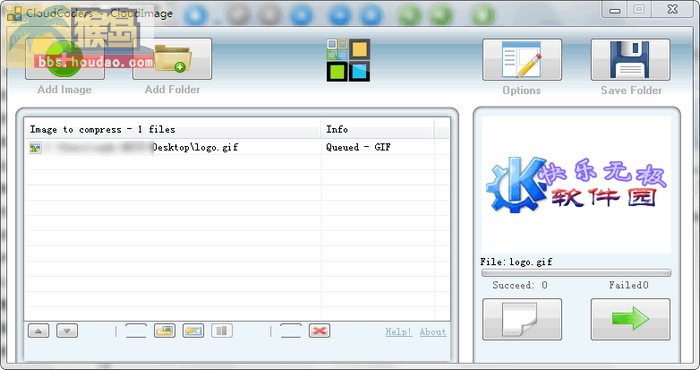Close the CloudImage window
Screen dimensions: 700x370
pos(673,9)
